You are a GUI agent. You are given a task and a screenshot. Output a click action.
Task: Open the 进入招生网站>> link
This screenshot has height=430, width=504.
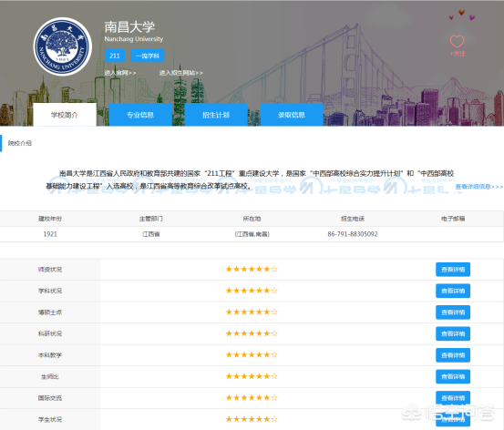(x=181, y=73)
